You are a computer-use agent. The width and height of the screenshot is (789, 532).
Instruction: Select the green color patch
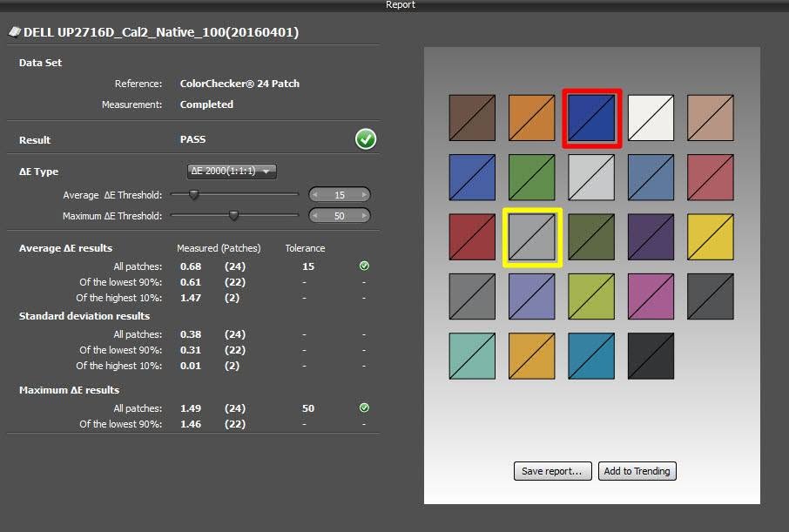[531, 177]
